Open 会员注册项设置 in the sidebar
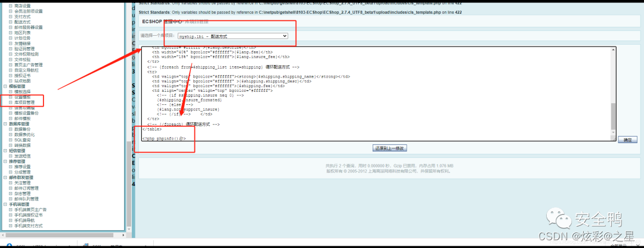This screenshot has width=644, height=248. coord(29,11)
